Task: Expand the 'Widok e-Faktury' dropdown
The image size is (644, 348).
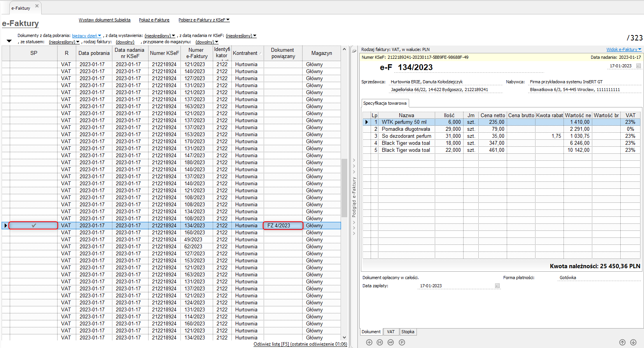Action: tap(623, 49)
